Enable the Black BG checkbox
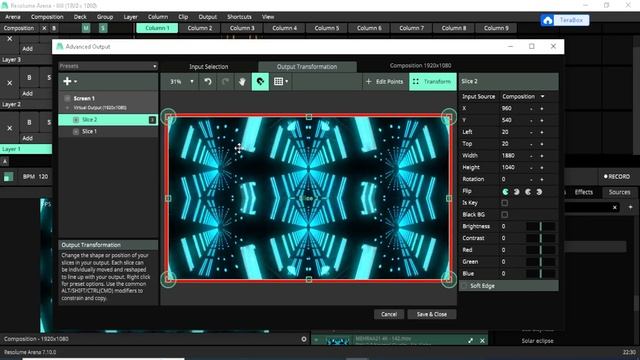This screenshot has height=360, width=640. [x=505, y=215]
